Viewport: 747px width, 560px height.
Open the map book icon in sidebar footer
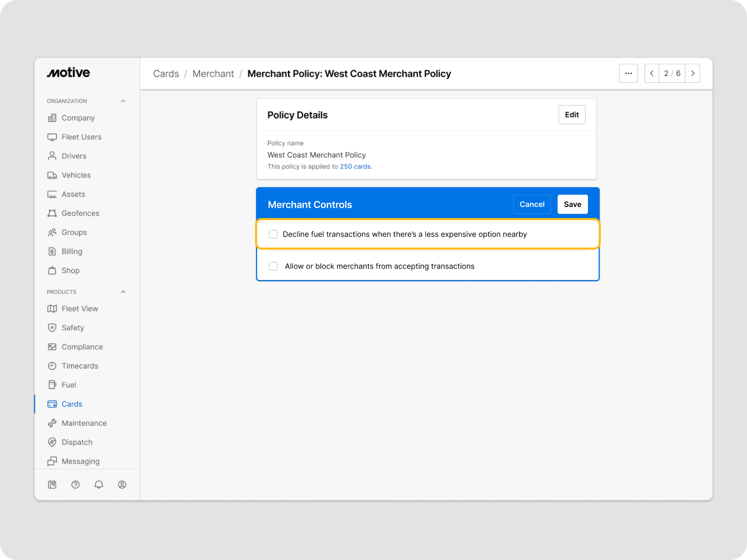pos(52,485)
